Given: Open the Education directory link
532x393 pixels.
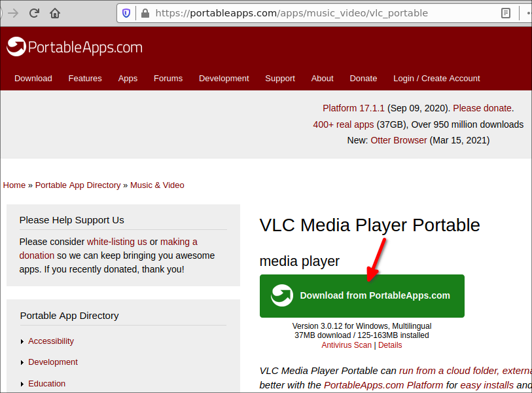Looking at the screenshot, I should 47,383.
